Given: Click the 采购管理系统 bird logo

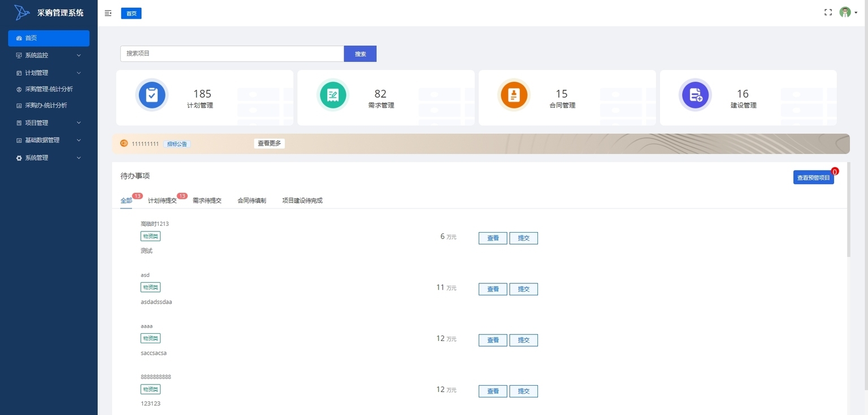Looking at the screenshot, I should tap(21, 12).
